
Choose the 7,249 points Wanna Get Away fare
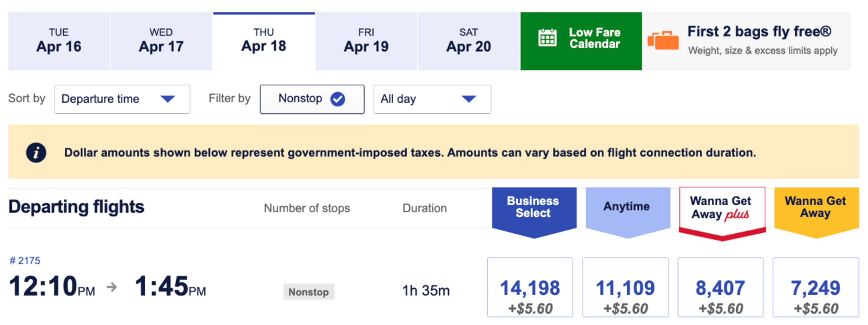816,287
